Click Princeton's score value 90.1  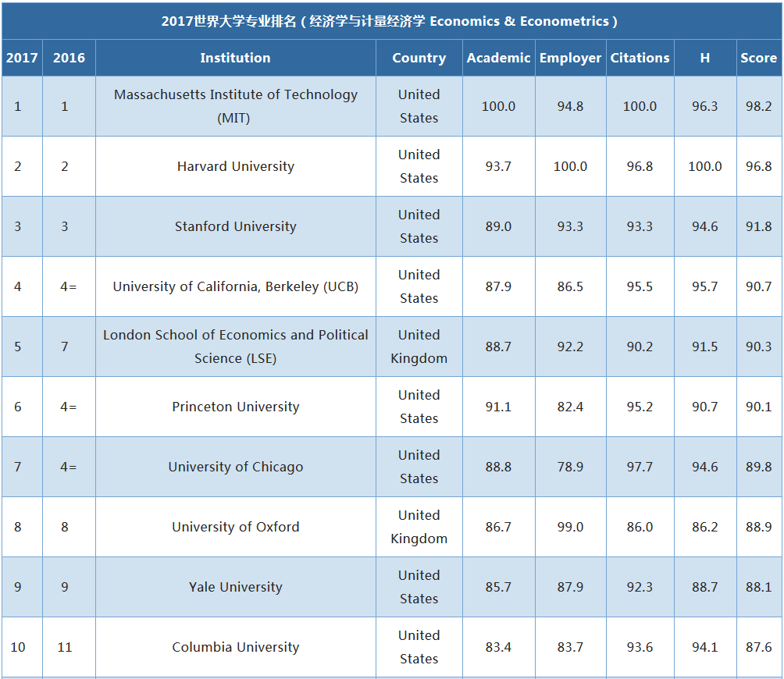(x=759, y=407)
